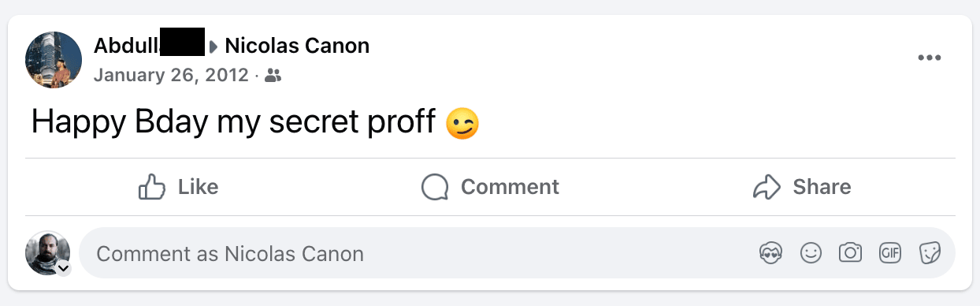The image size is (980, 306).
Task: Click the poster's profile picture thumbnail
Action: click(x=54, y=60)
